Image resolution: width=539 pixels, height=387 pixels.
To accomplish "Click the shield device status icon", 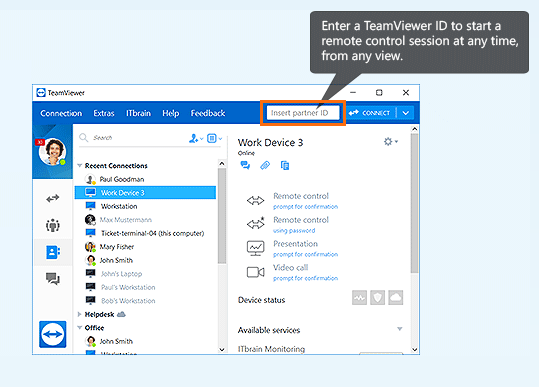I will coord(377,298).
